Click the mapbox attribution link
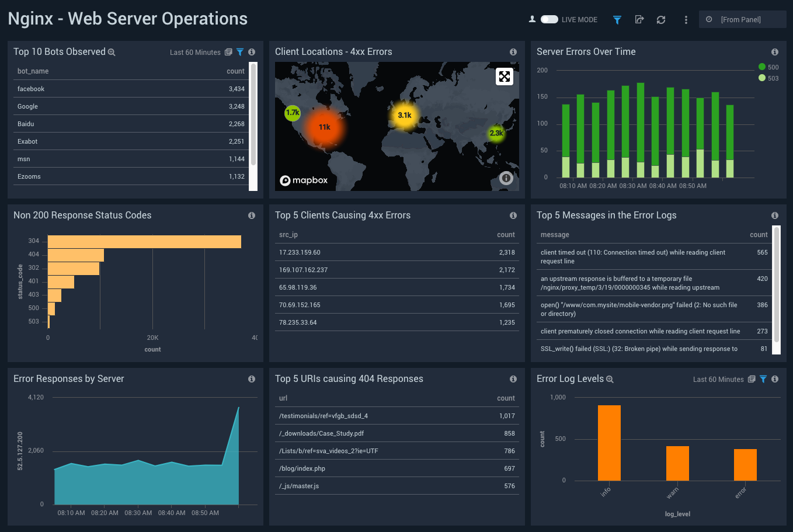The height and width of the screenshot is (532, 793). click(x=304, y=180)
